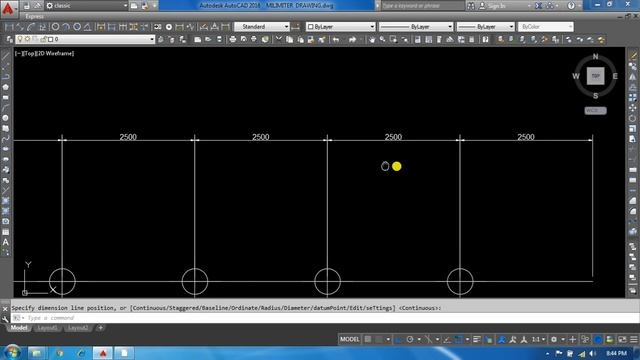Viewport: 640px width, 360px height.
Task: Open Layer Properties Manager icon
Action: pos(9,39)
